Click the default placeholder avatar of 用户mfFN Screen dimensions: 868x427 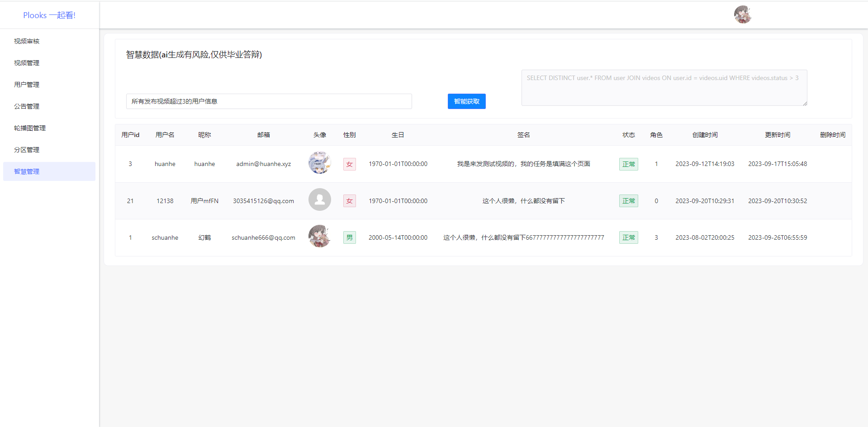pyautogui.click(x=319, y=199)
